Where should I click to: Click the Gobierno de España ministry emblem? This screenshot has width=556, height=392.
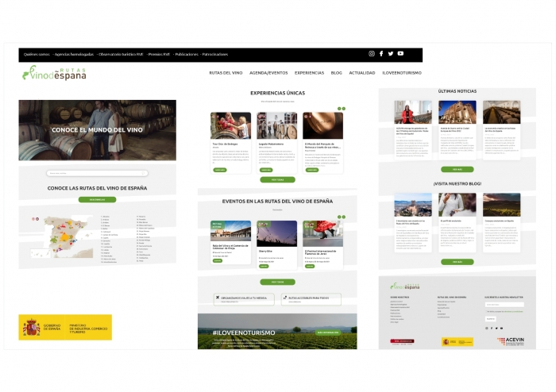coord(32,327)
